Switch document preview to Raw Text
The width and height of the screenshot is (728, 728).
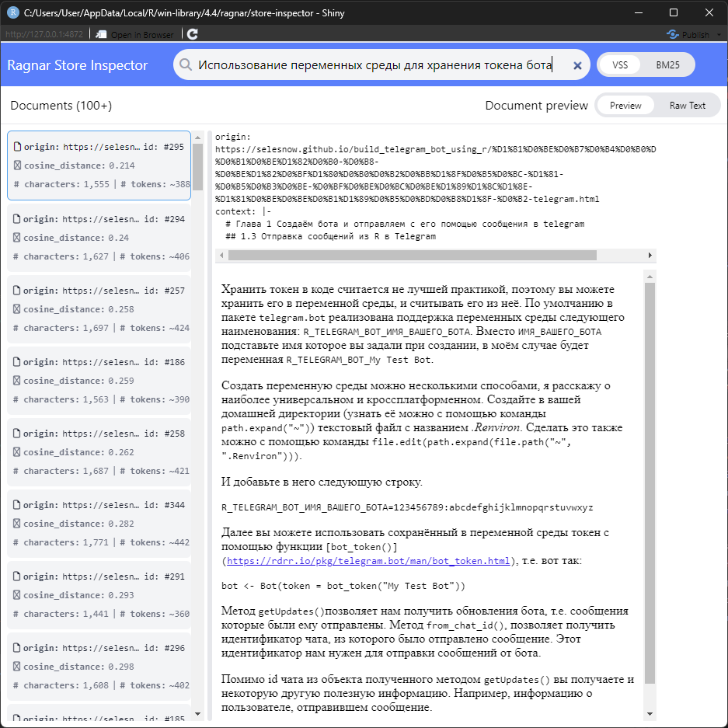687,106
